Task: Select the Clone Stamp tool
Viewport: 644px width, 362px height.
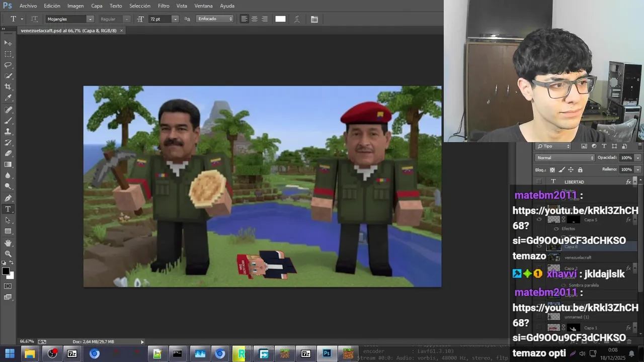Action: click(x=8, y=132)
